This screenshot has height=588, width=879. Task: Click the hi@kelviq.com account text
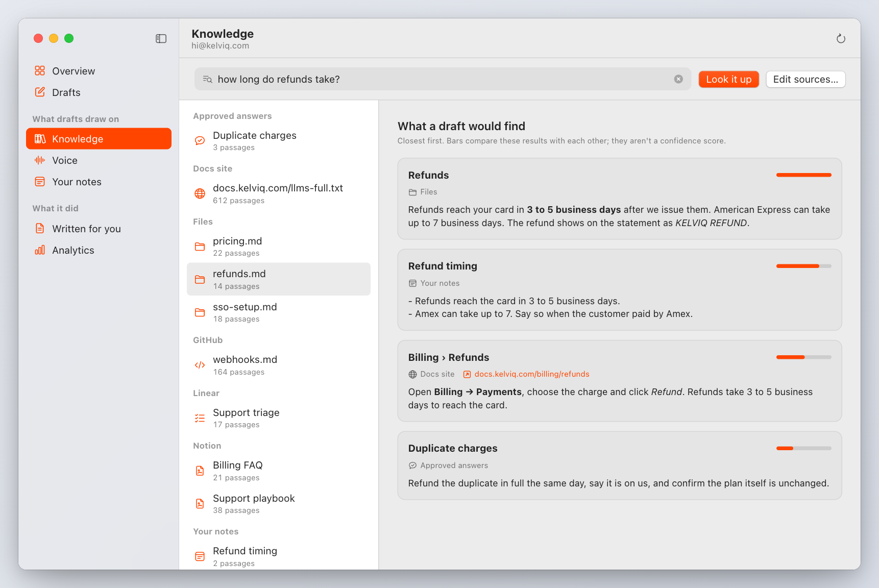tap(221, 45)
